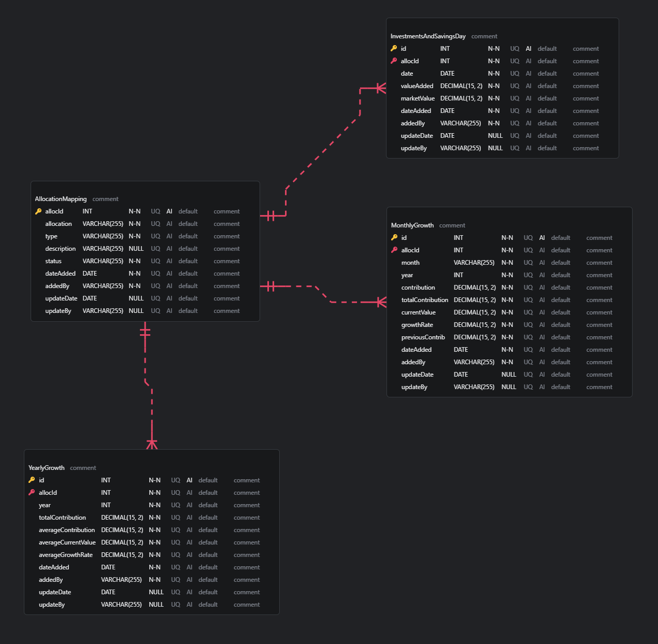The image size is (658, 644).
Task: Select the MonthlyGrowth table name
Action: [x=412, y=225]
